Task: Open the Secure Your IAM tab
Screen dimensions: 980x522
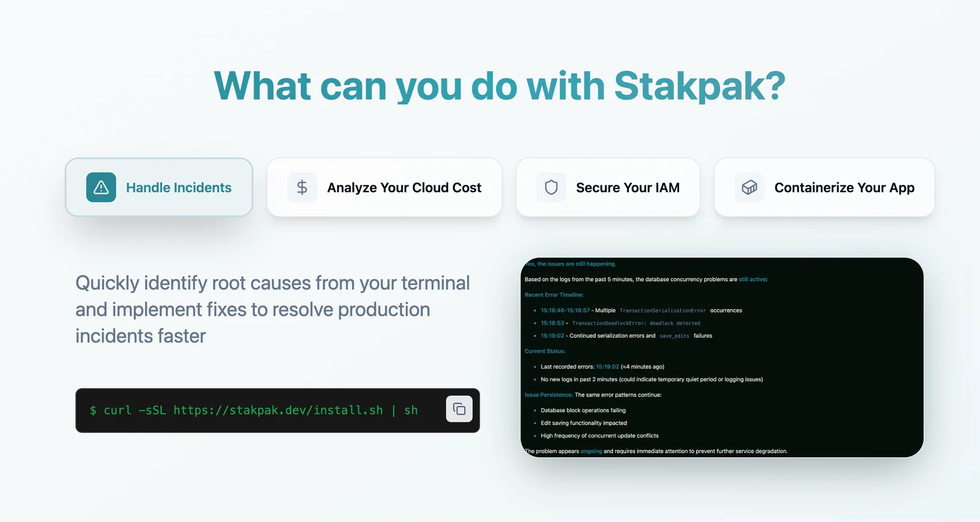Action: pos(627,188)
